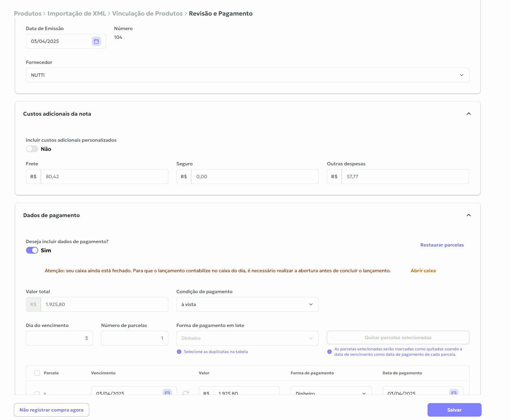Screen dimensions: 511x420
Task: Check the select-all Parcela header checkbox
Action: coord(37,373)
